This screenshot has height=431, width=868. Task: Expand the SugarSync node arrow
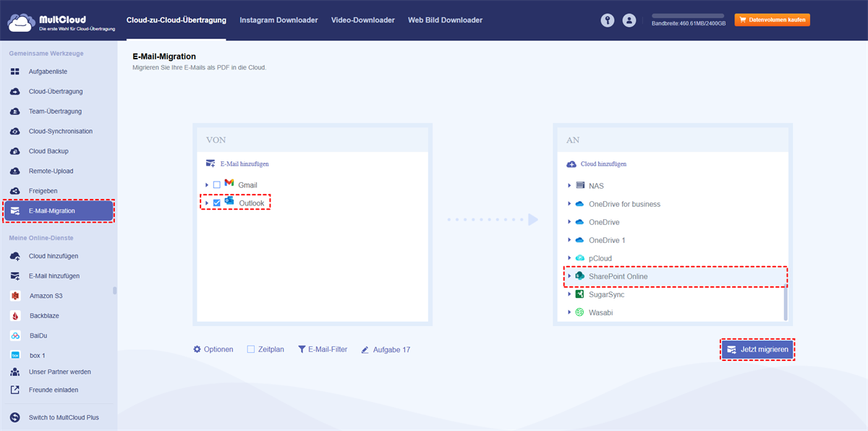[x=569, y=294]
